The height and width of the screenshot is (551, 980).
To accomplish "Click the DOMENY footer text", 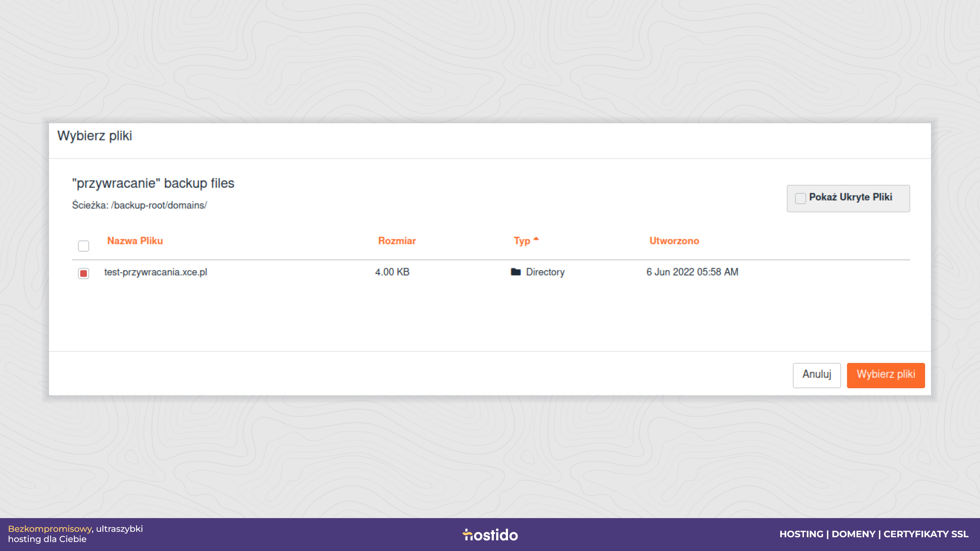I will point(853,534).
